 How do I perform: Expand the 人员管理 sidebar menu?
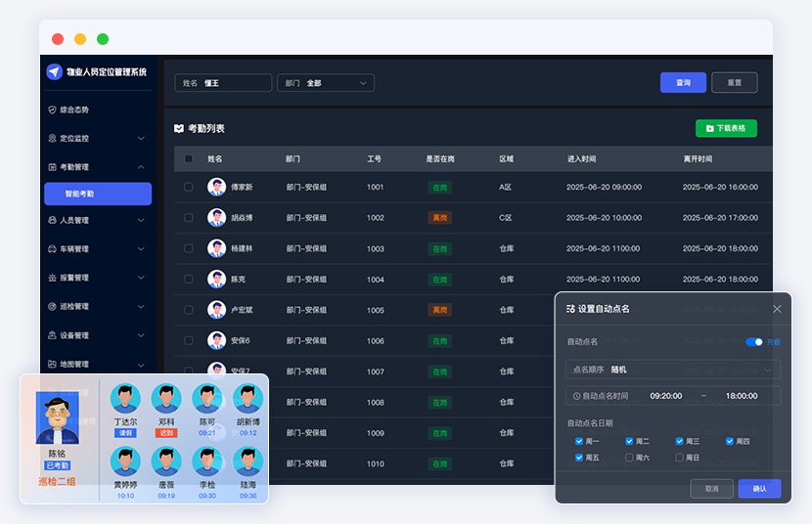(x=97, y=221)
